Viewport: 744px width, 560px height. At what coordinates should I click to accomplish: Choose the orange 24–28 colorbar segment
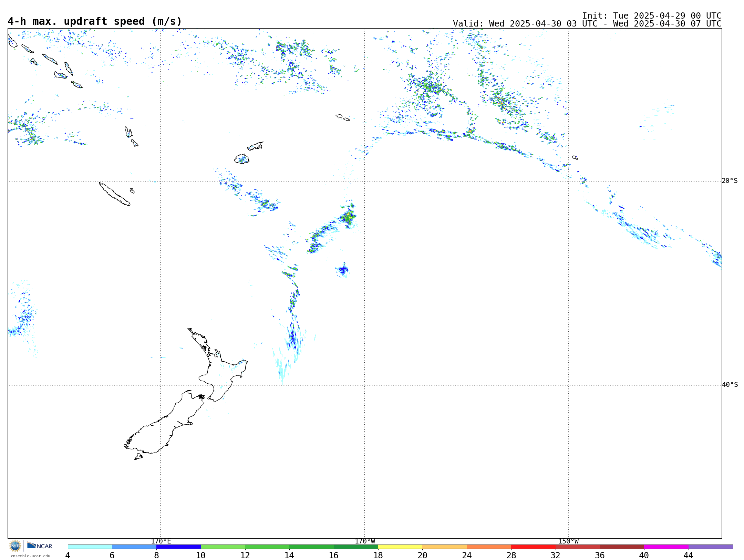click(x=489, y=547)
